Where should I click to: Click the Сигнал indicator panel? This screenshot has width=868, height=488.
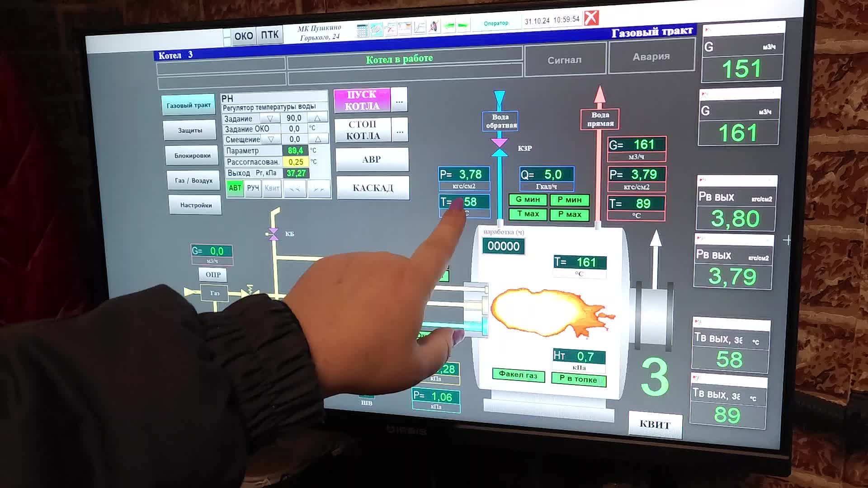click(565, 60)
